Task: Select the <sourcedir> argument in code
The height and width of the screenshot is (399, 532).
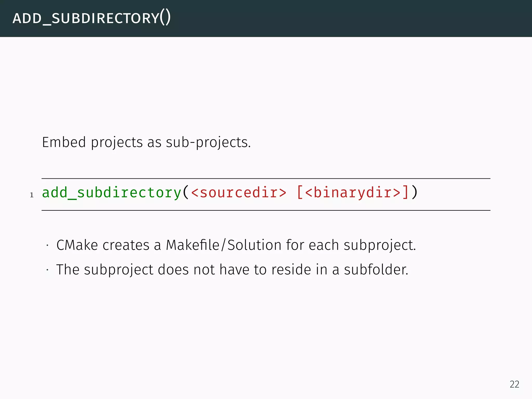Action: (238, 193)
